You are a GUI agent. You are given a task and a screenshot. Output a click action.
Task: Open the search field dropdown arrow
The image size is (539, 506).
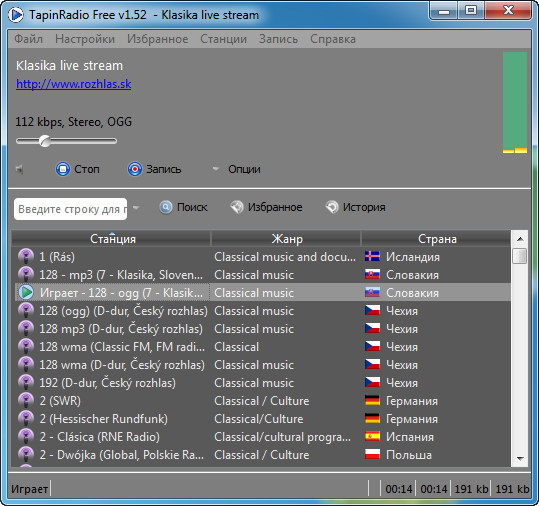(136, 208)
